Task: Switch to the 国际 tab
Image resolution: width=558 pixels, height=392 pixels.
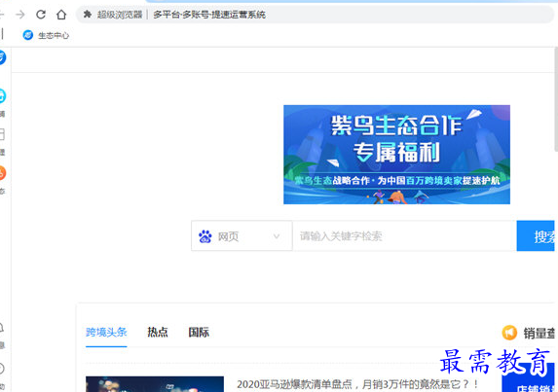Action: point(199,332)
